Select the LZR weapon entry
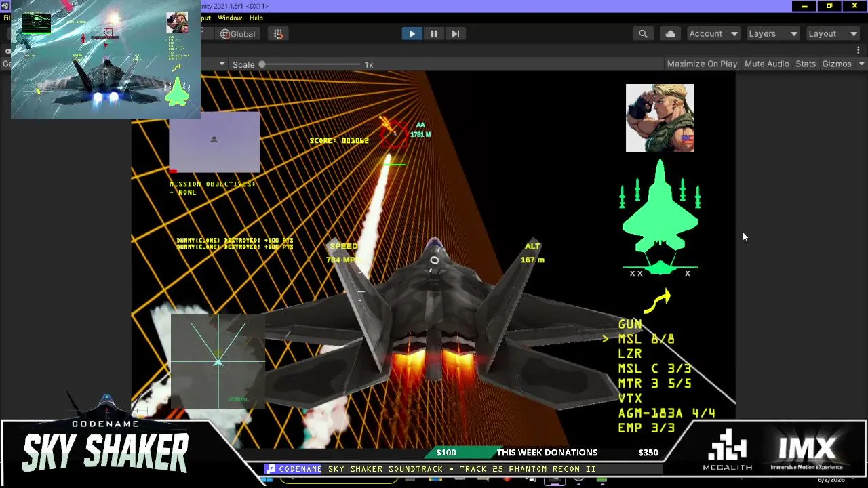 [630, 354]
